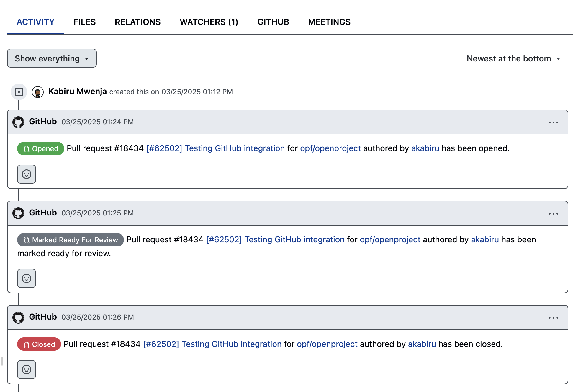Click Kabiru Mwenja's avatar picture
The height and width of the screenshot is (392, 573).
[38, 92]
